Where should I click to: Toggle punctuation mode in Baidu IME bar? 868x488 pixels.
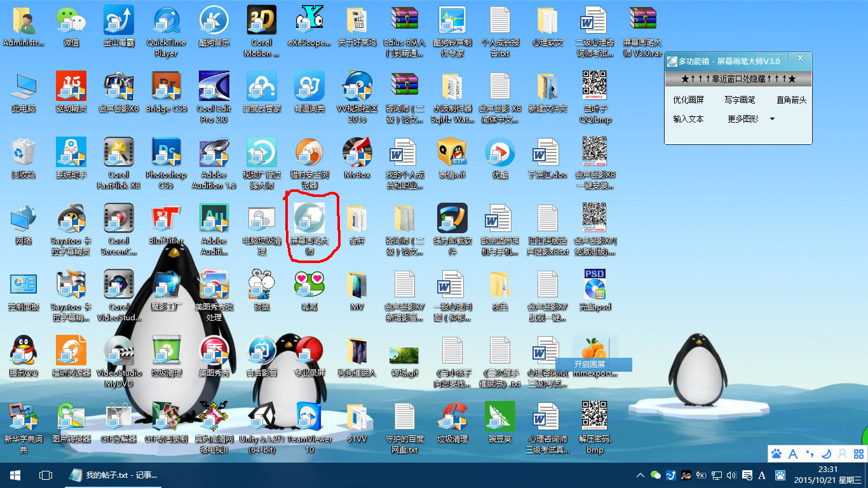point(810,454)
